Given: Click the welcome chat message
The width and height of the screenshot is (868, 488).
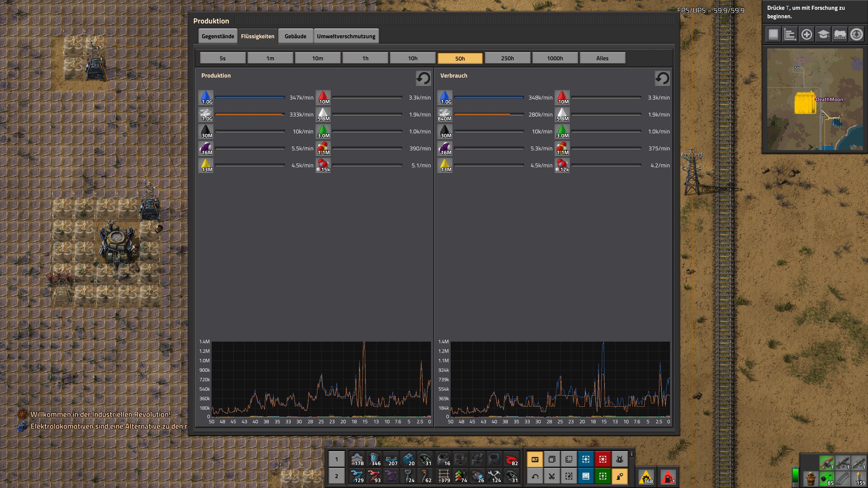Looking at the screenshot, I should [x=100, y=414].
